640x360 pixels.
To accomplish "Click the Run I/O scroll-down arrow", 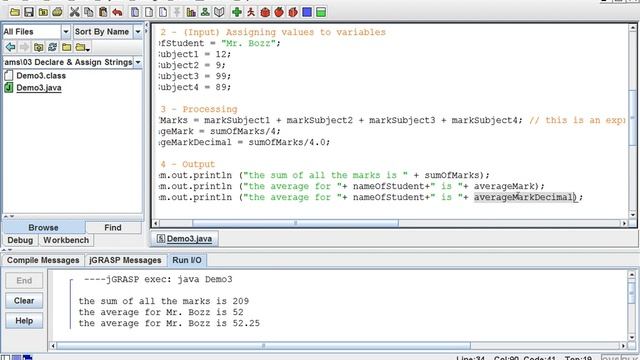I will 631,338.
